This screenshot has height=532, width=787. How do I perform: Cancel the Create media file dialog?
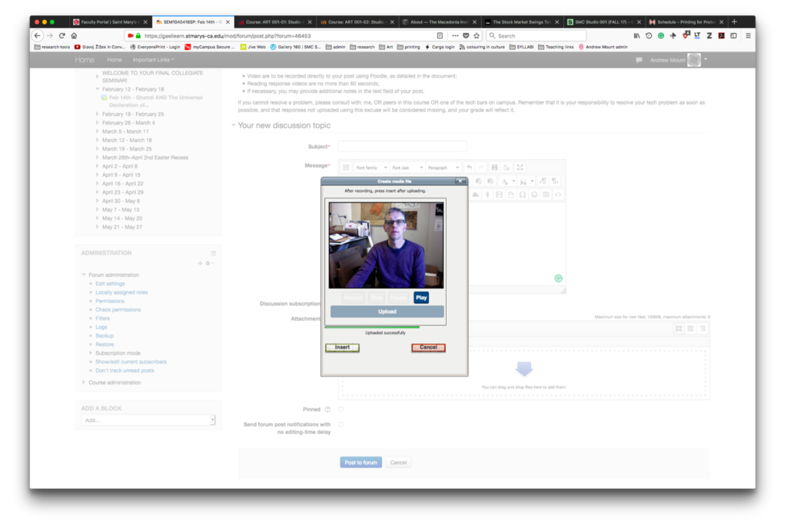tap(428, 347)
